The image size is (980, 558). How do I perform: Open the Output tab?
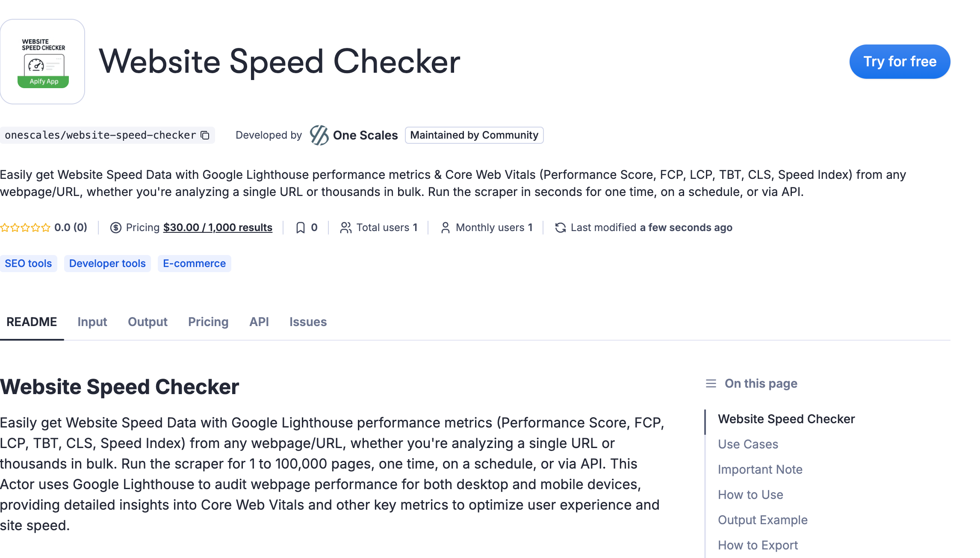pyautogui.click(x=148, y=322)
